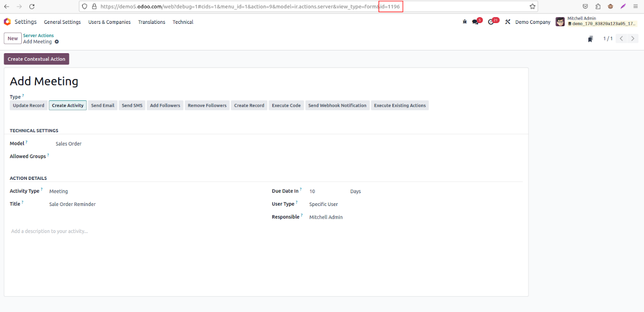This screenshot has height=312, width=644.
Task: Click the help mark beside Allowed Groups
Action: (48, 155)
